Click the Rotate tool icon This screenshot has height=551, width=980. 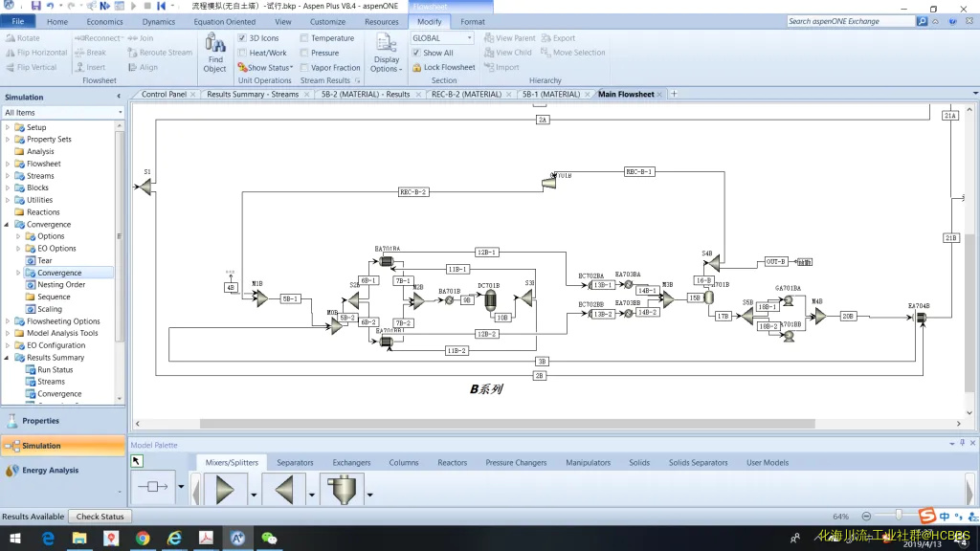[x=11, y=38]
